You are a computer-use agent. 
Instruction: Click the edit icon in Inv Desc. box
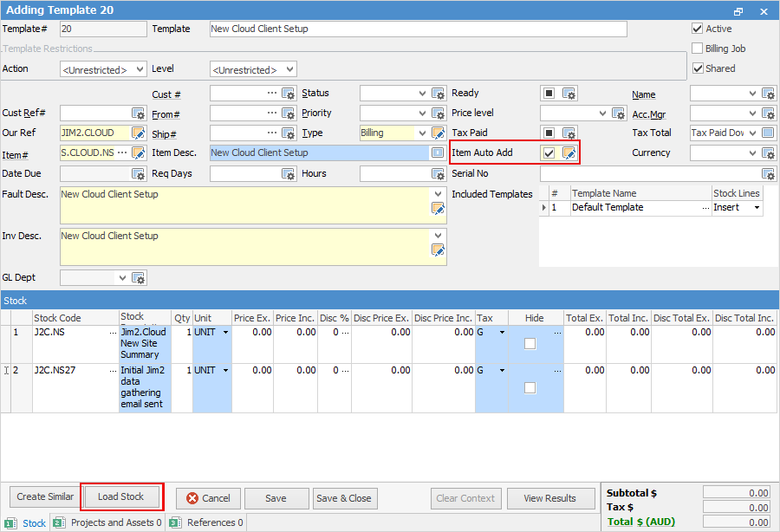[x=438, y=250]
